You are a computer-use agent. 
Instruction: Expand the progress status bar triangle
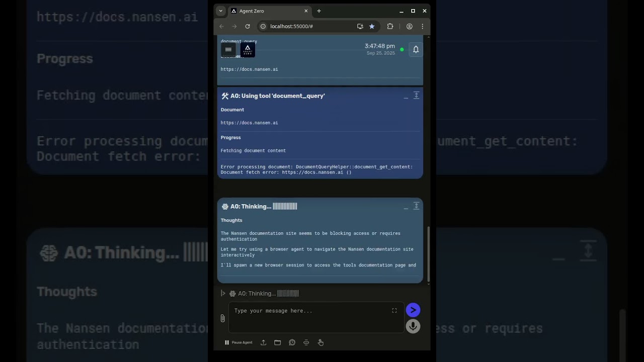pos(223,293)
